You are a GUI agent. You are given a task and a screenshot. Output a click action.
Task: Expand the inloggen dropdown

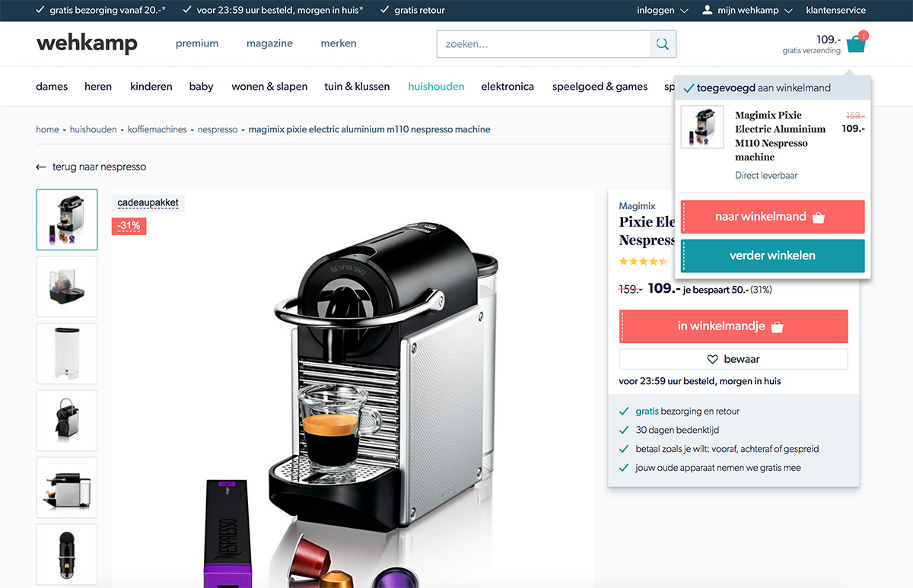click(x=663, y=11)
